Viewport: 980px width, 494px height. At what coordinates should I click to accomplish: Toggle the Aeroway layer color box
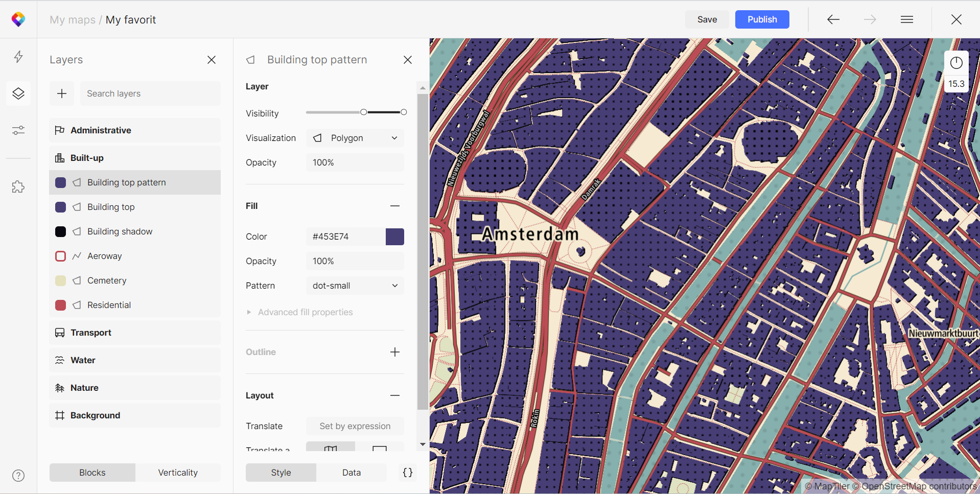click(60, 256)
